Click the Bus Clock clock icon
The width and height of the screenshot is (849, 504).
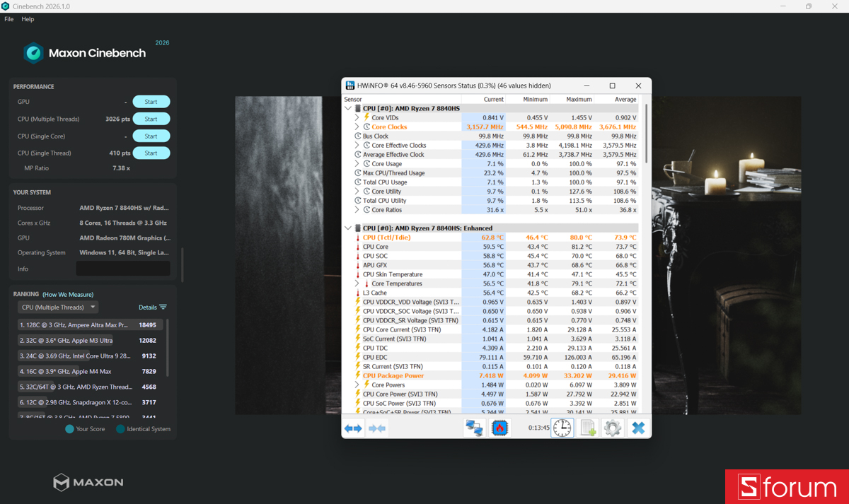point(358,136)
